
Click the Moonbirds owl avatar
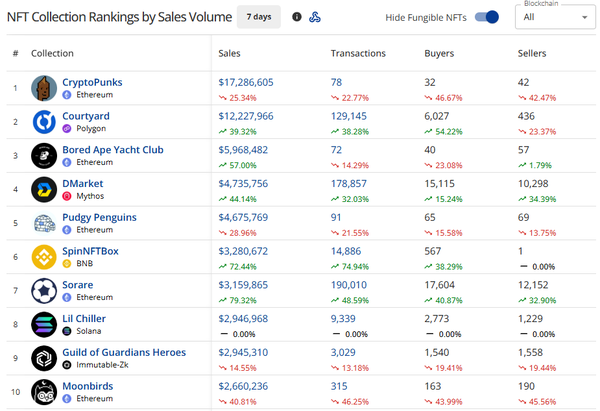point(44,392)
